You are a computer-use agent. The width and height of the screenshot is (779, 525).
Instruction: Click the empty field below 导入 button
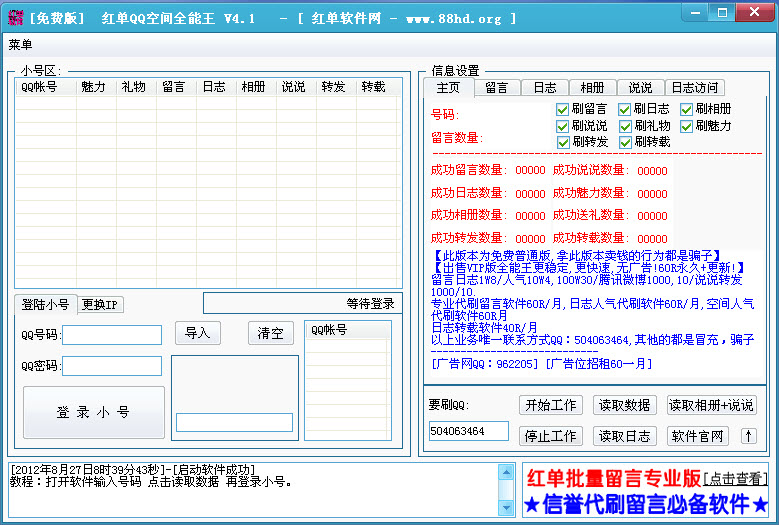[x=234, y=423]
